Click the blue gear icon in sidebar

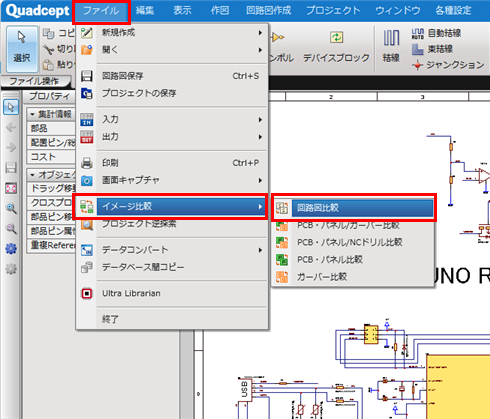tap(11, 249)
